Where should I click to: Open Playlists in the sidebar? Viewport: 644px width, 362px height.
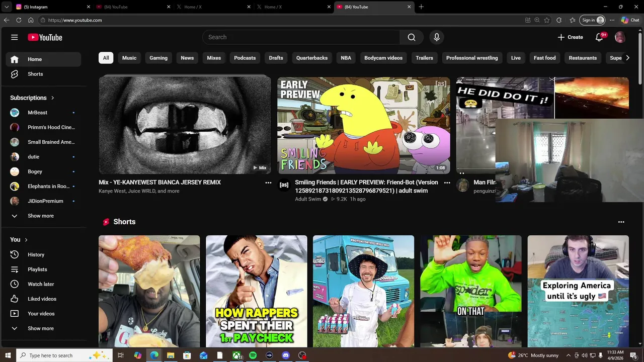click(x=43, y=269)
